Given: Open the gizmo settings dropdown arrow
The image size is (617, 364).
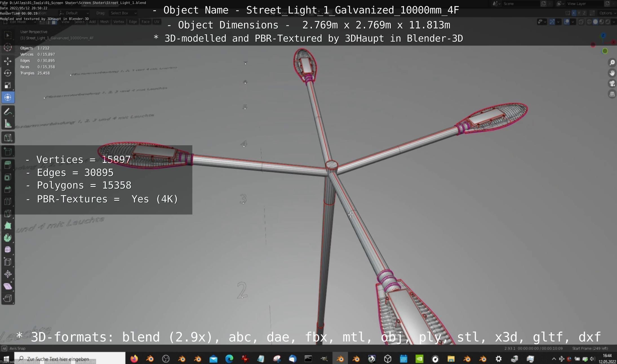Looking at the screenshot, I should click(558, 22).
